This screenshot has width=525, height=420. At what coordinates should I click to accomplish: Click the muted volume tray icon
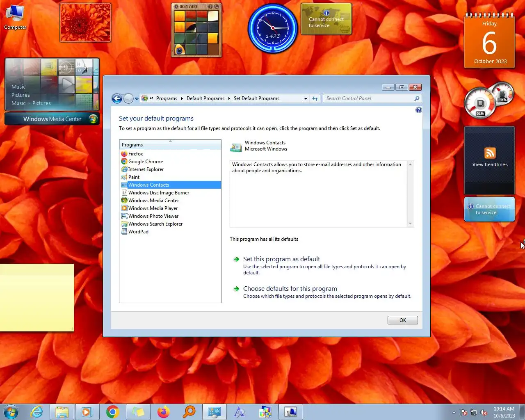484,412
